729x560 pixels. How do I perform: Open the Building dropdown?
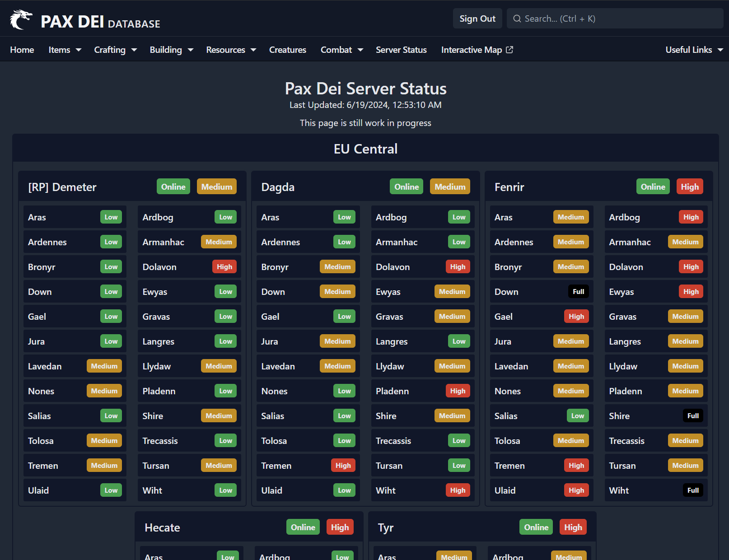pyautogui.click(x=171, y=50)
